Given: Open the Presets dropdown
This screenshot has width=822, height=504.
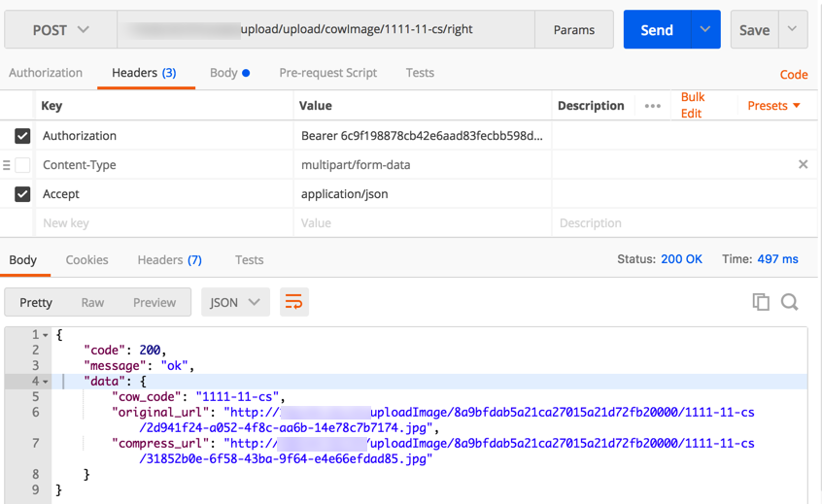Looking at the screenshot, I should 774,106.
